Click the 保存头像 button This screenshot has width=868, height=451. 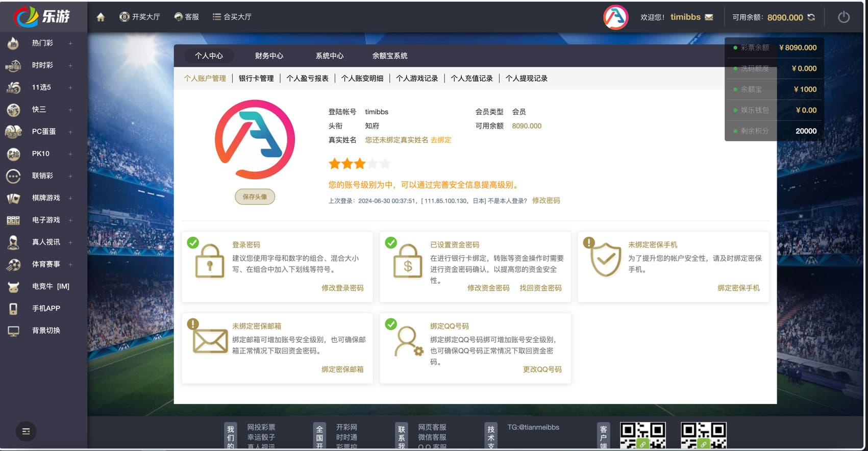coord(255,196)
